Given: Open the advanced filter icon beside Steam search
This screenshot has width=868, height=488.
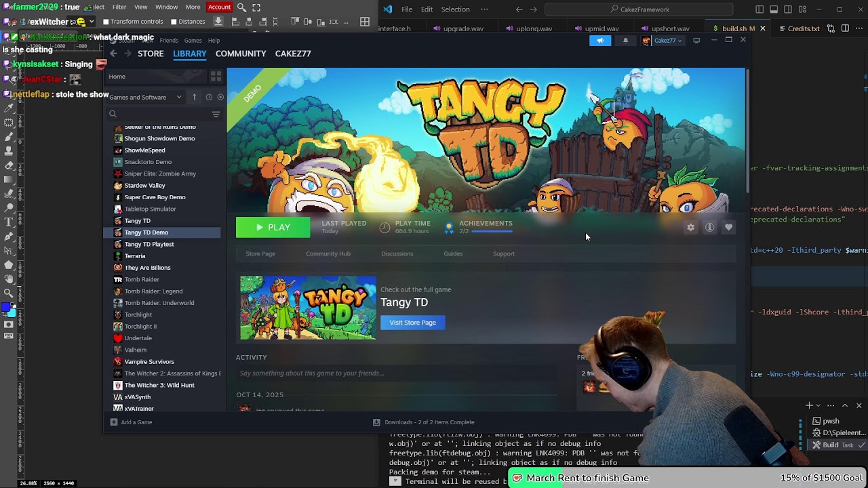Looking at the screenshot, I should coord(216,115).
